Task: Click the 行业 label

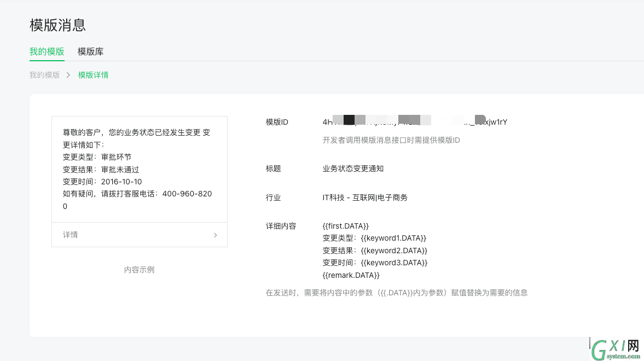Action: 274,198
